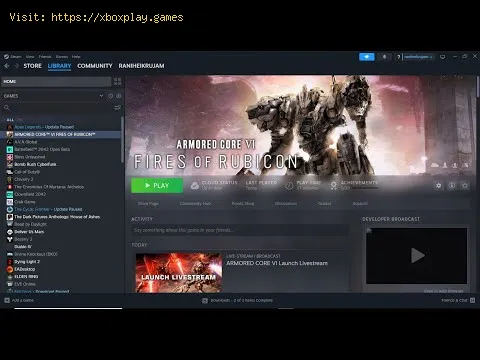Open the Discussions link
Image resolution: width=480 pixels, height=360 pixels.
pyautogui.click(x=286, y=203)
